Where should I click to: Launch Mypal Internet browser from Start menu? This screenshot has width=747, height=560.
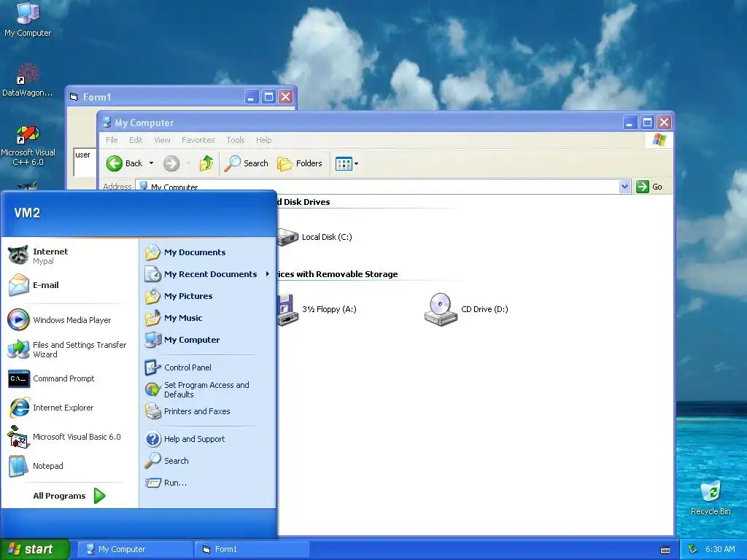71,256
